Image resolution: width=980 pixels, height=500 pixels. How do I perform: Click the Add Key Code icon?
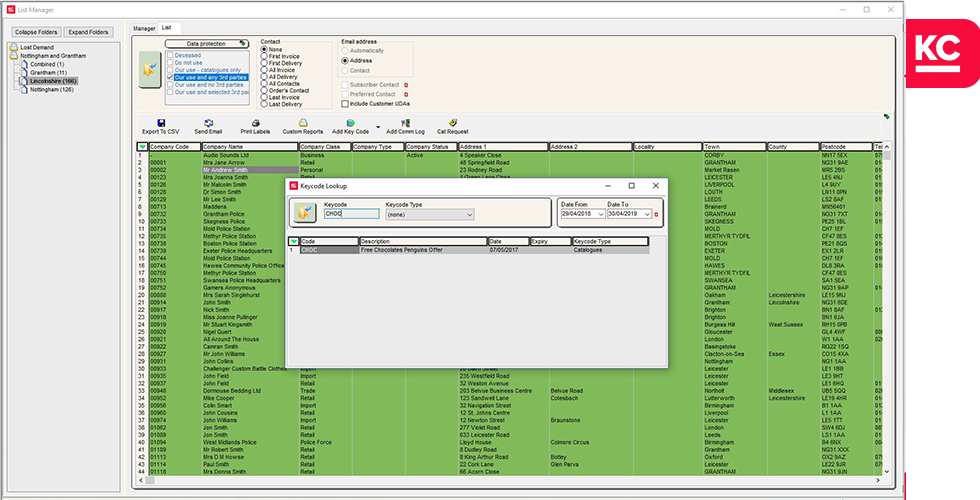350,123
